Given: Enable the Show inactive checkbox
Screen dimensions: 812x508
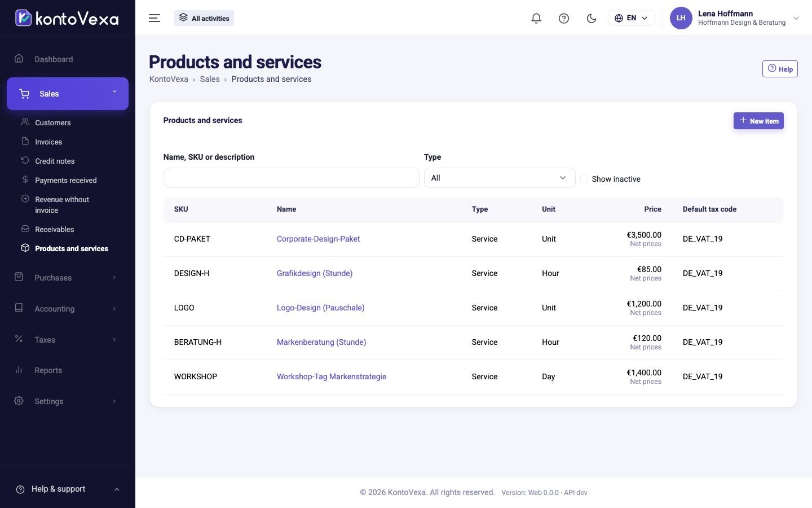Looking at the screenshot, I should (x=584, y=179).
